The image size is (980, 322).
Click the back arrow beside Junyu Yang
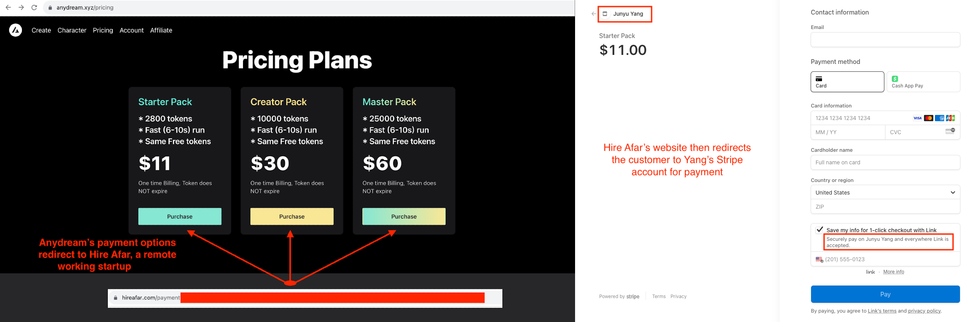593,14
